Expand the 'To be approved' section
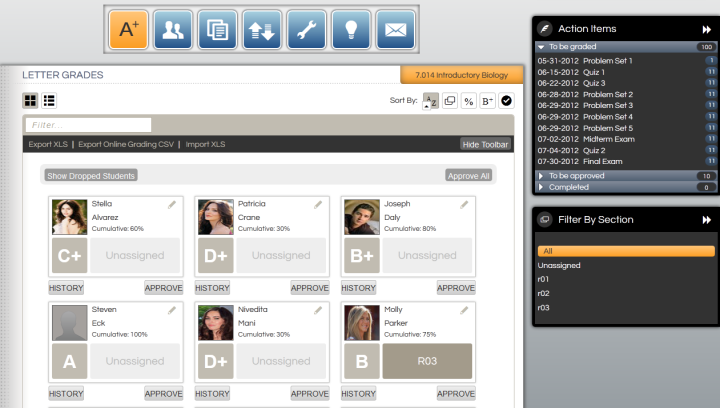This screenshot has height=408, width=720. pos(541,176)
